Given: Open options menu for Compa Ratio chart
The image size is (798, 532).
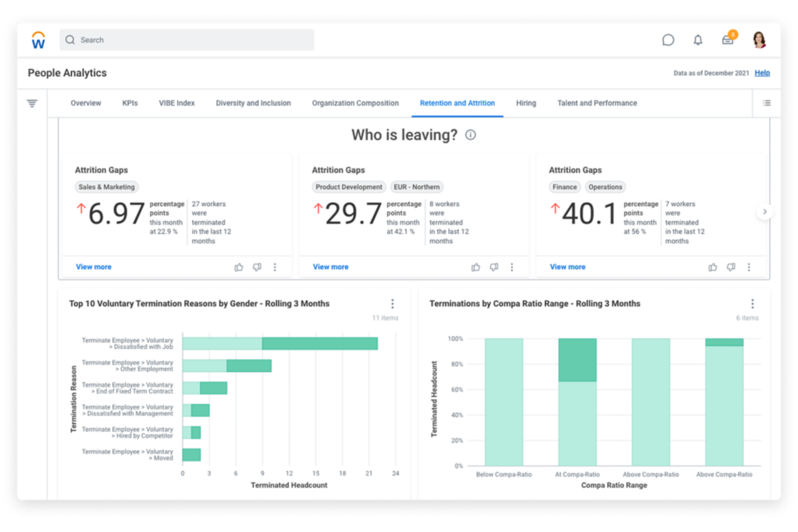Looking at the screenshot, I should (752, 304).
